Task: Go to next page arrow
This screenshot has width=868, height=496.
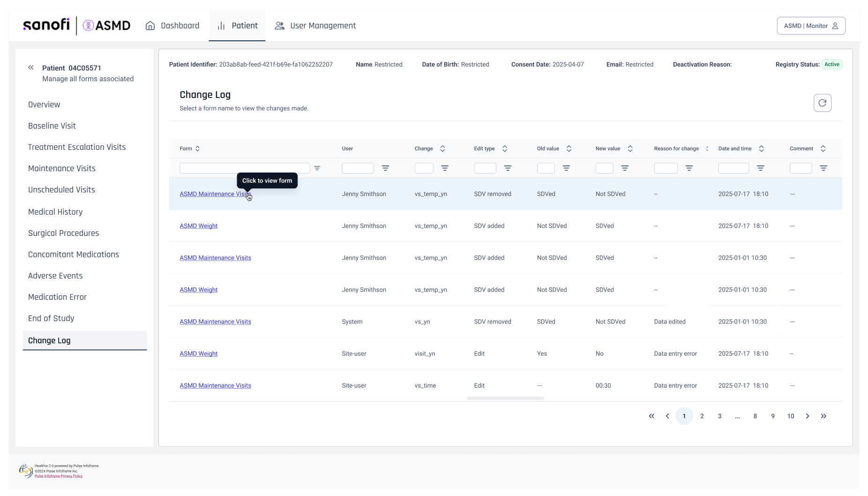Action: pos(808,416)
